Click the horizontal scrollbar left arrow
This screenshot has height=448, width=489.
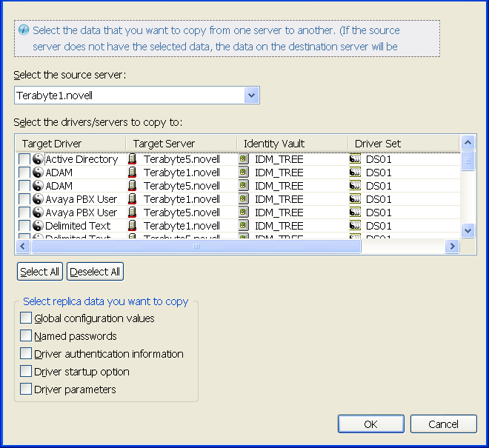coord(23,247)
